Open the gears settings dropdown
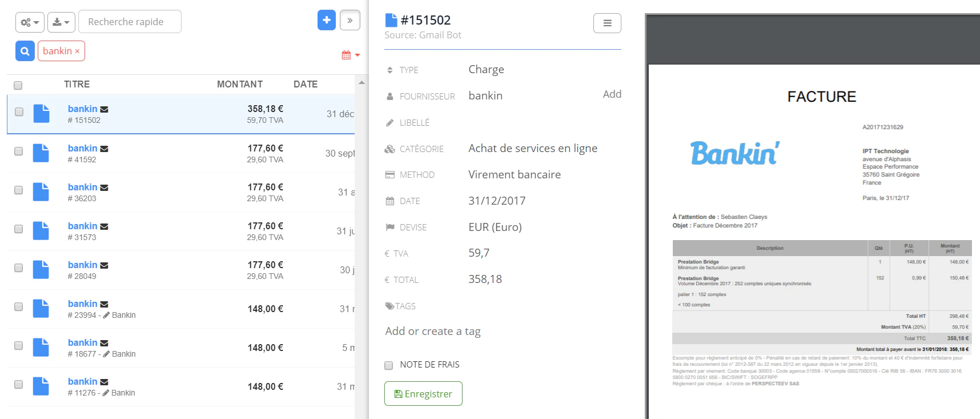Image resolution: width=980 pixels, height=419 pixels. pos(30,22)
